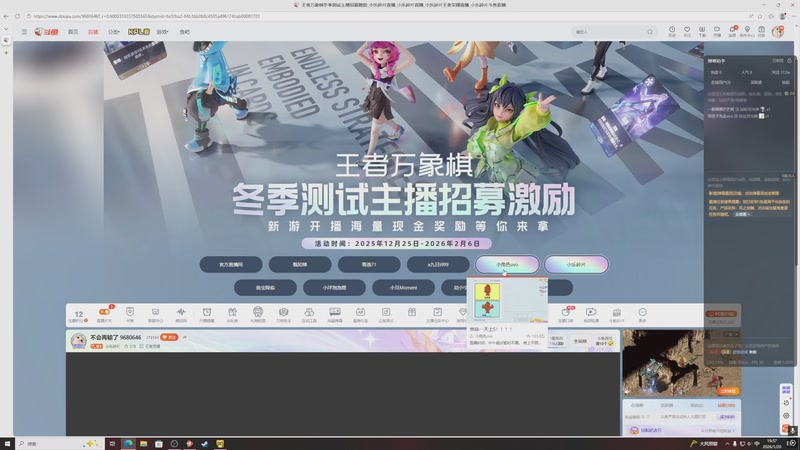Click the Windows taskbar search box
The image size is (800, 450).
coord(59,443)
